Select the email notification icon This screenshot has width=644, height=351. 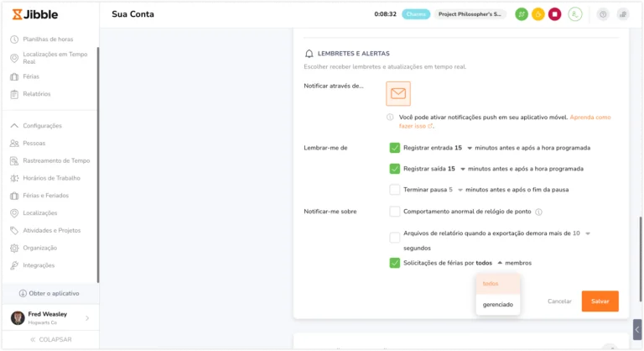click(398, 94)
